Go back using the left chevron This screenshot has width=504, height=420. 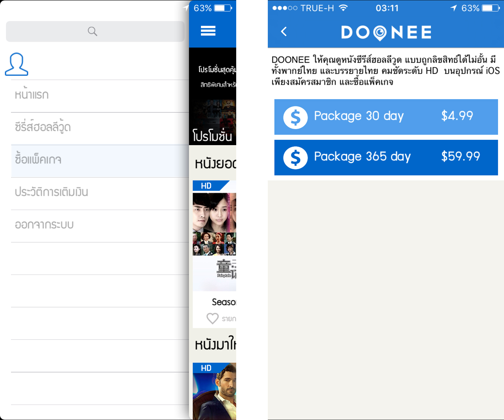284,32
